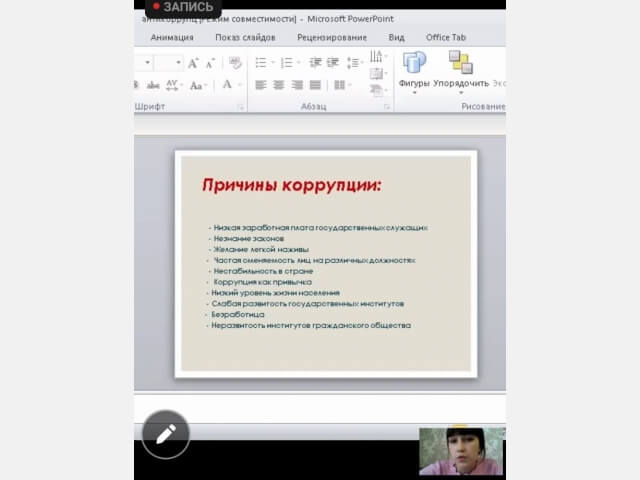
Task: Click the Font Color A icon
Action: tap(227, 84)
